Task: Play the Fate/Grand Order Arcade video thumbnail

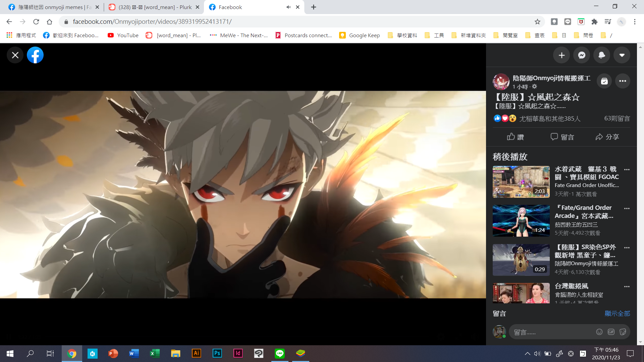Action: tap(521, 221)
